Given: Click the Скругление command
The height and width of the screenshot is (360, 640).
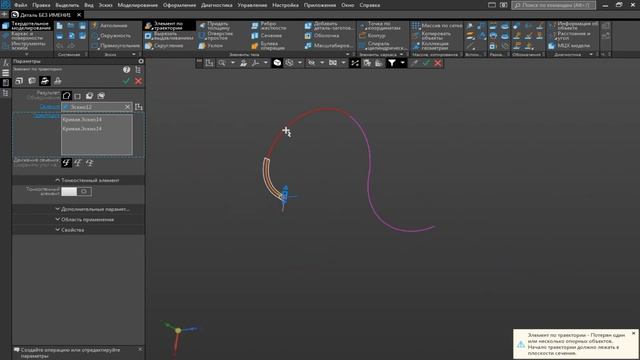Looking at the screenshot, I should point(164,46).
